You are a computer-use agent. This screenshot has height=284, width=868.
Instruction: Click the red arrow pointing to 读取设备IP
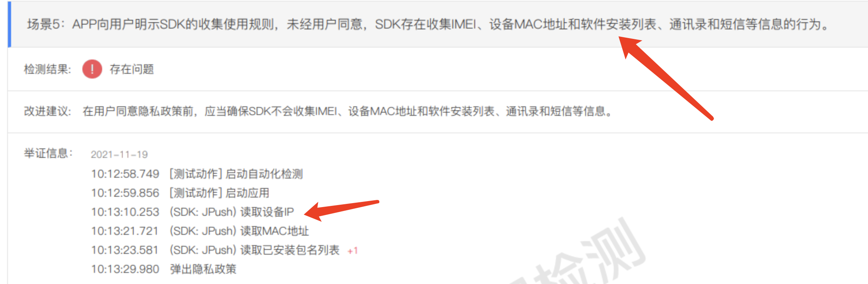pos(342,211)
